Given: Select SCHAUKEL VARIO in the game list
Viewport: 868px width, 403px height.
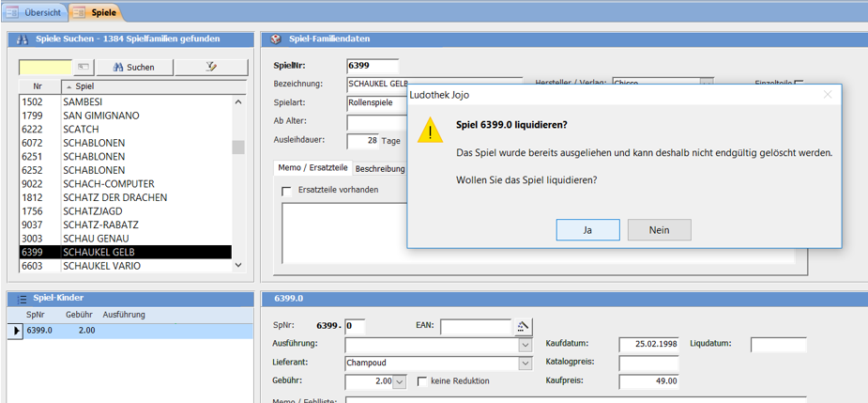Looking at the screenshot, I should [x=125, y=266].
